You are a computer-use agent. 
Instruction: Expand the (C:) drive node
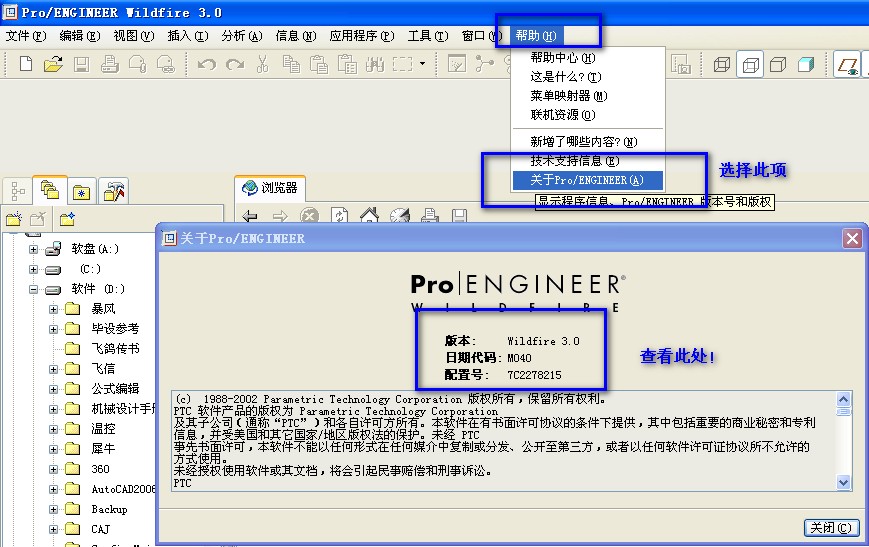click(34, 269)
